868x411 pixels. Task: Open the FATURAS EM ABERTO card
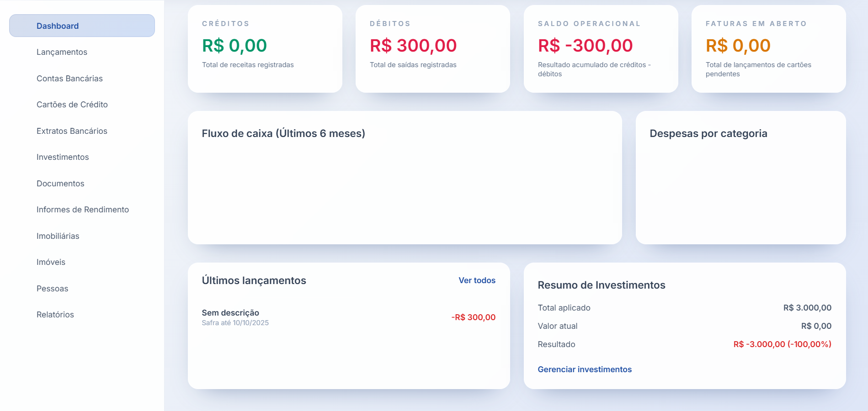click(769, 48)
